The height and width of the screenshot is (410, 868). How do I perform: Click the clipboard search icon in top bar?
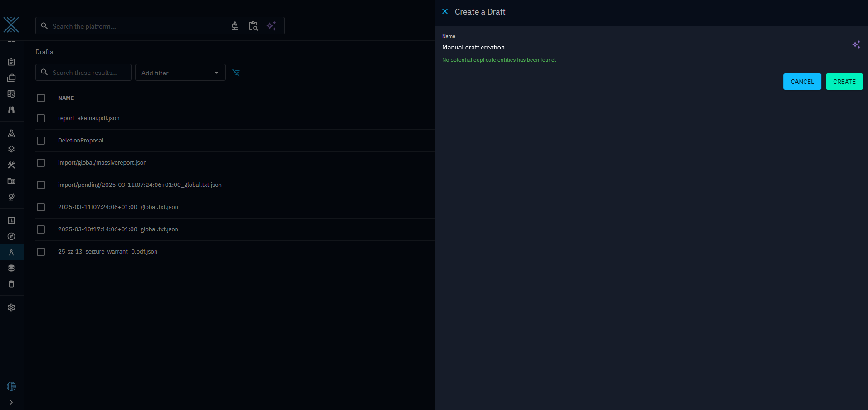(253, 26)
